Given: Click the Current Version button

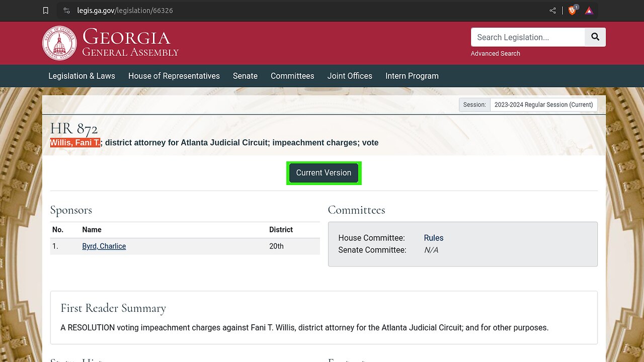Looking at the screenshot, I should tap(324, 173).
